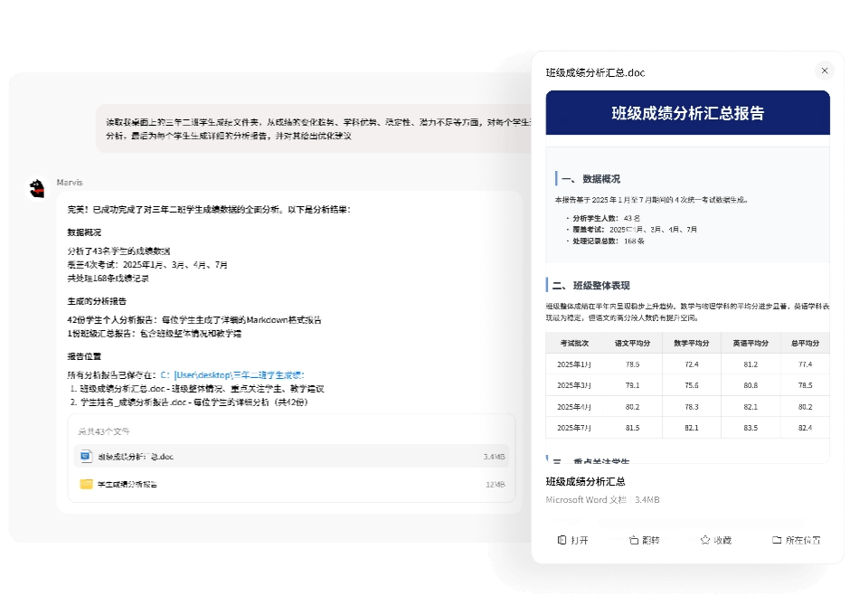Open the C:\User\desktop\三年二班学生成绩 path link
The height and width of the screenshot is (615, 868).
(x=232, y=375)
